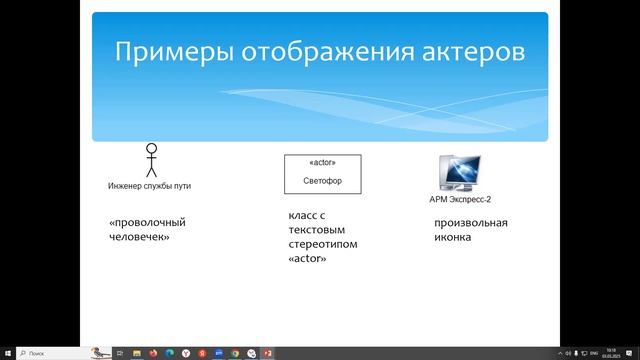The height and width of the screenshot is (360, 640).
Task: Launch Microsoft Edge from the taskbar
Action: (169, 353)
